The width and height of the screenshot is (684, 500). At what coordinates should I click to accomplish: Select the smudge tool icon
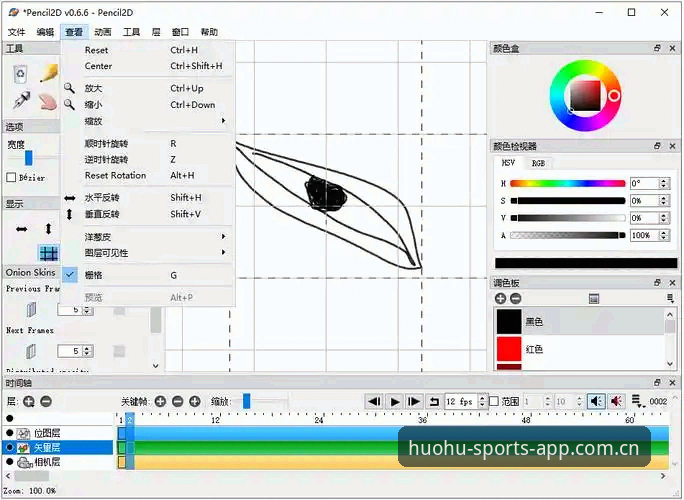pos(48,101)
